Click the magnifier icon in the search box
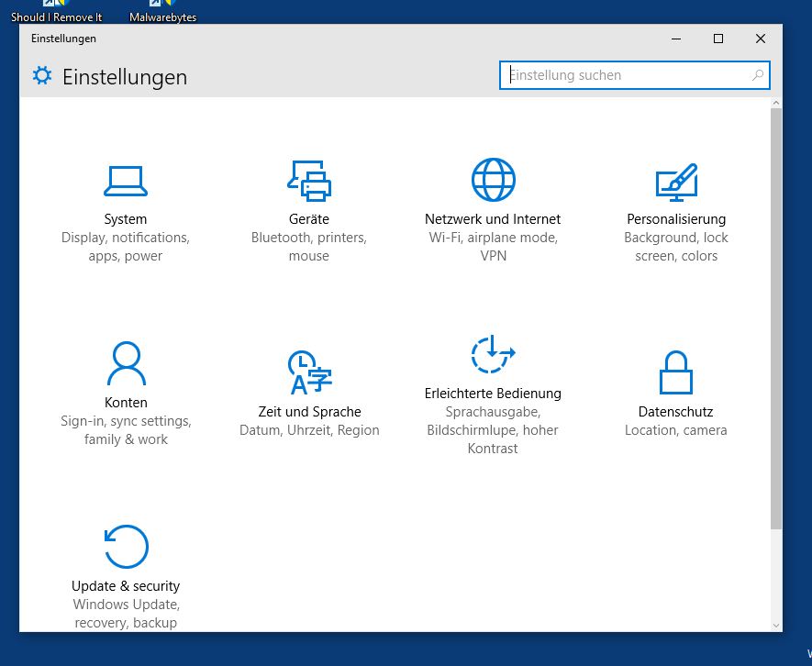The width and height of the screenshot is (812, 666). click(758, 75)
